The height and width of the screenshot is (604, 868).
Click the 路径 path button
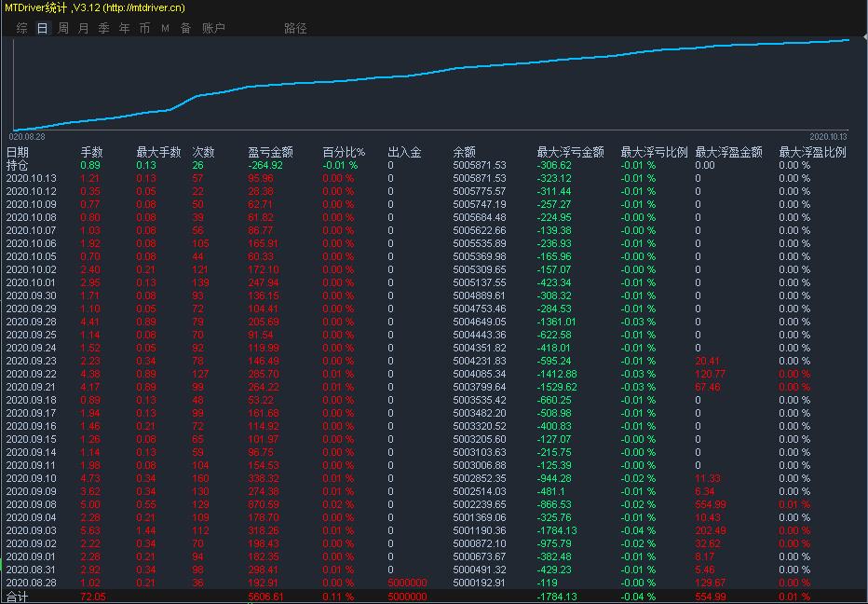click(x=295, y=28)
